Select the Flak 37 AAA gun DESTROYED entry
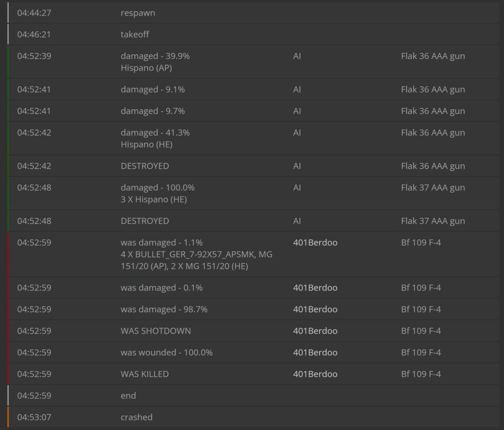504x430 pixels. click(x=145, y=221)
